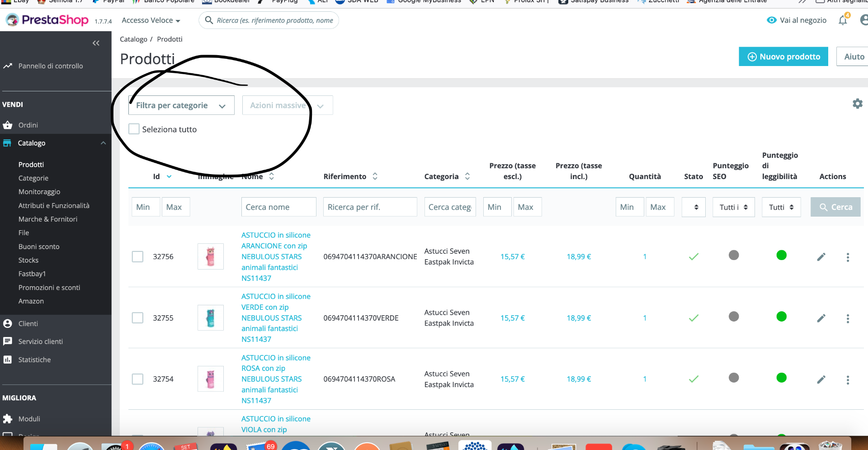Click the Ordini basket icon

[8, 125]
